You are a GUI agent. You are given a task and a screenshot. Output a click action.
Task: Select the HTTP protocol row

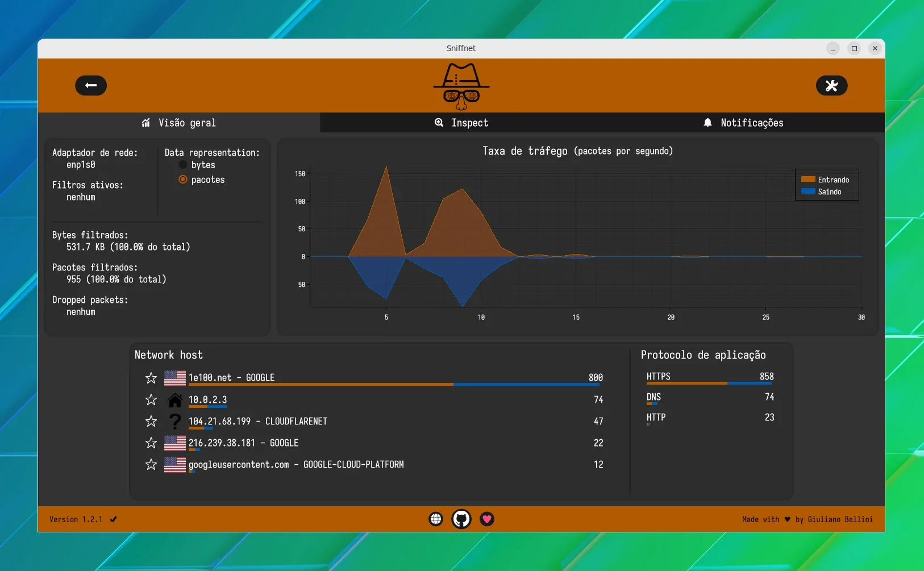tap(710, 419)
